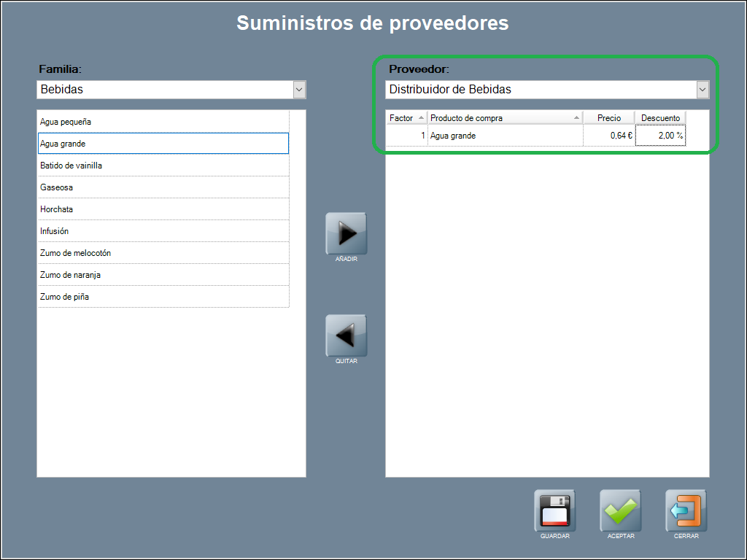
Task: Edit the 2,00 % discount cell
Action: click(660, 136)
